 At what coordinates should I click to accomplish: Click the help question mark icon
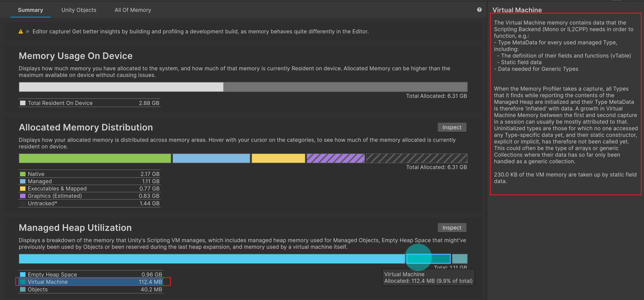[479, 10]
